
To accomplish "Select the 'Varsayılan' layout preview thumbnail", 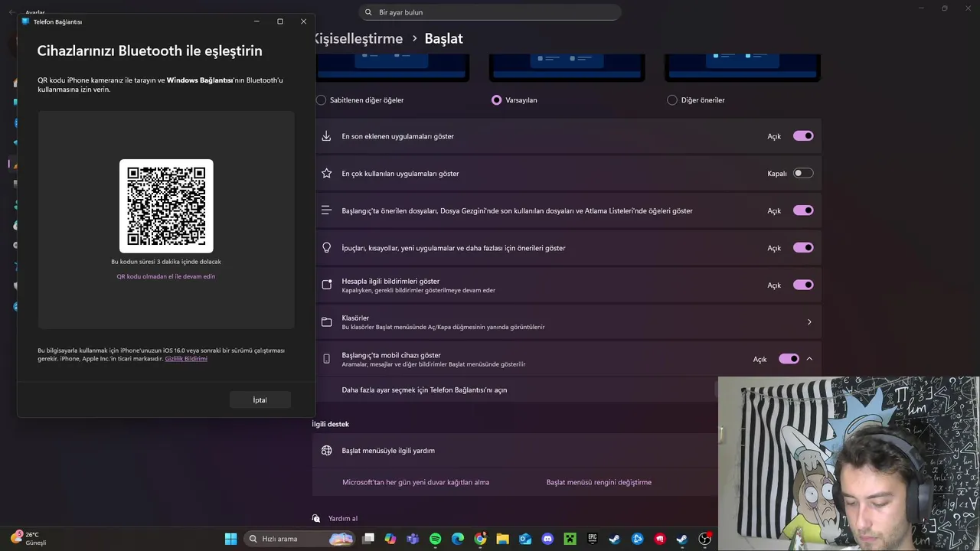I will point(567,67).
